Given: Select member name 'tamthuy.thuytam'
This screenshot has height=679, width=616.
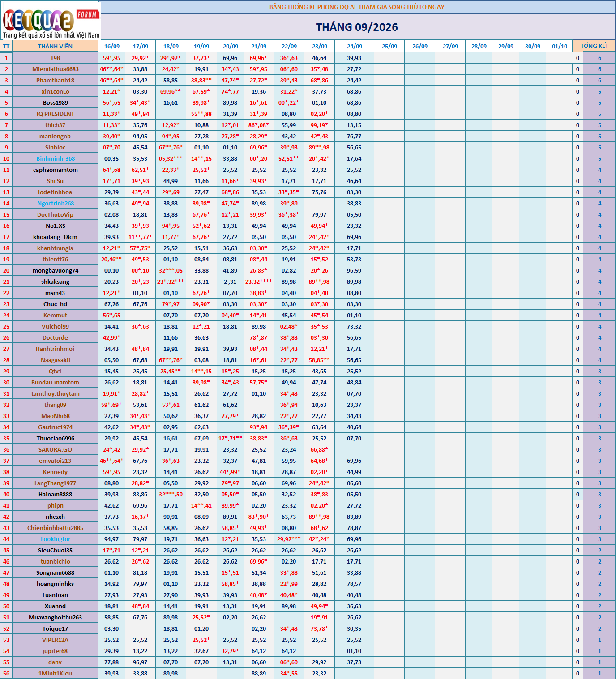Looking at the screenshot, I should (x=55, y=393).
